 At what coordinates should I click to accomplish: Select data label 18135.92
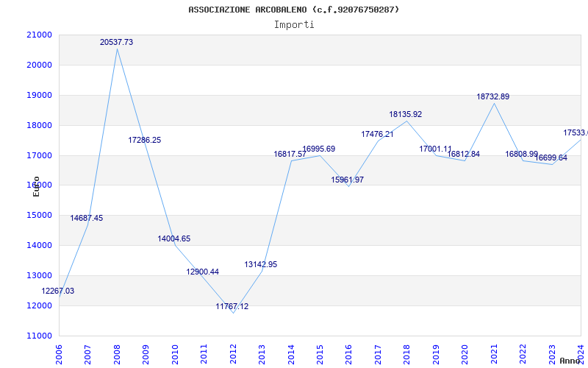(406, 114)
